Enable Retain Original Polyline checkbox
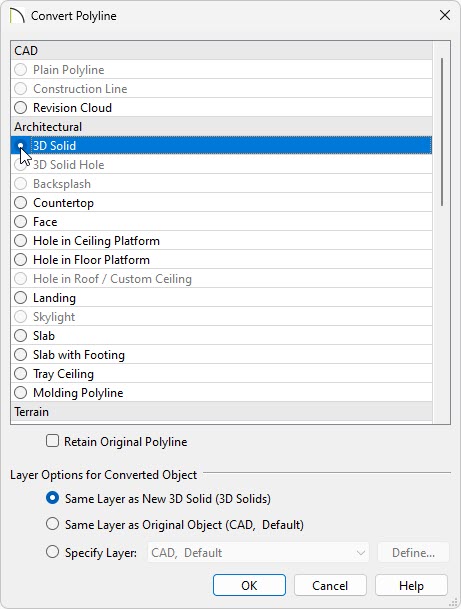 (x=52, y=441)
